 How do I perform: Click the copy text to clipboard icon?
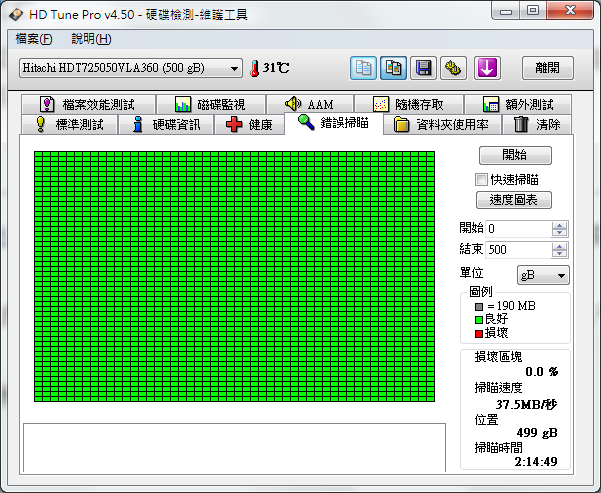(363, 68)
